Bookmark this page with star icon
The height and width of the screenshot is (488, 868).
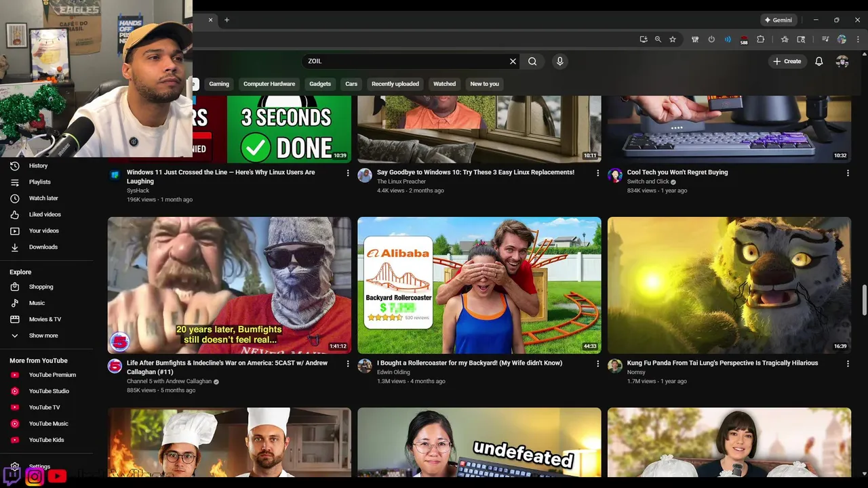click(x=673, y=39)
